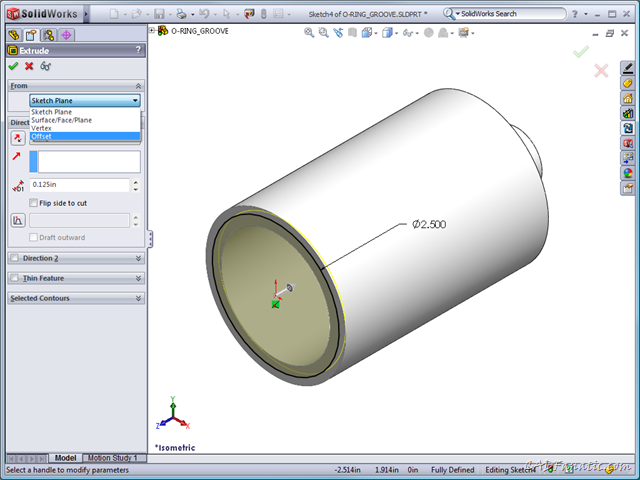Click the O-RING_GROOVE part name
The image size is (640, 480).
pyautogui.click(x=200, y=31)
